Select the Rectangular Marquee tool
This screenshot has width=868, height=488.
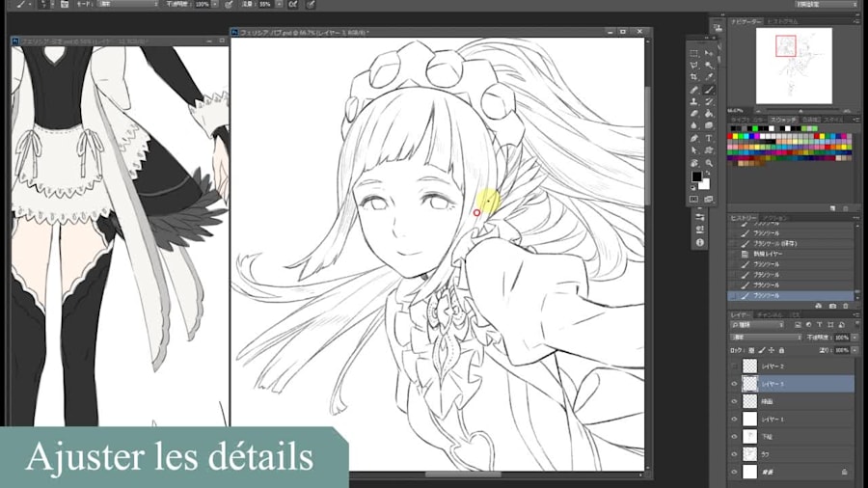tap(693, 53)
